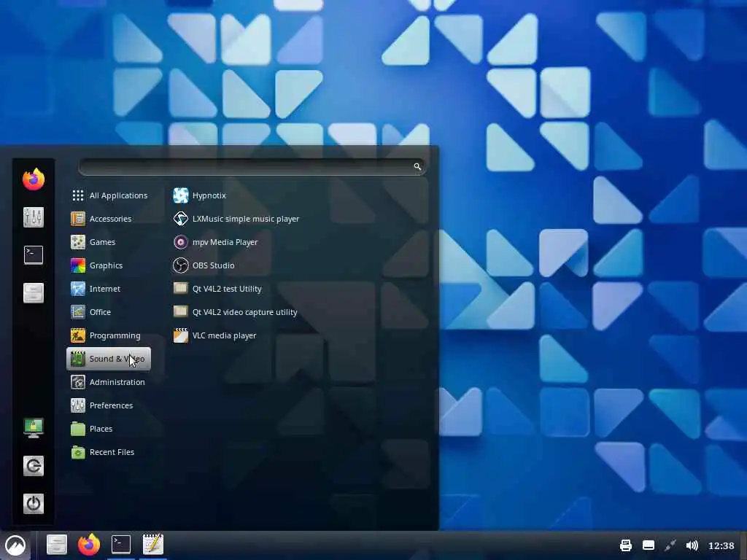
Task: Click the Cinnamon menu button on panel
Action: point(15,545)
